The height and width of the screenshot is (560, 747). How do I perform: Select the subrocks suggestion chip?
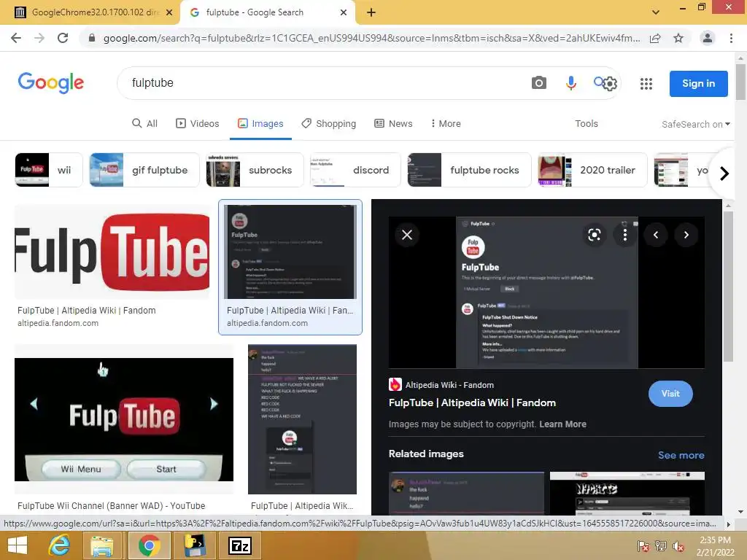255,170
